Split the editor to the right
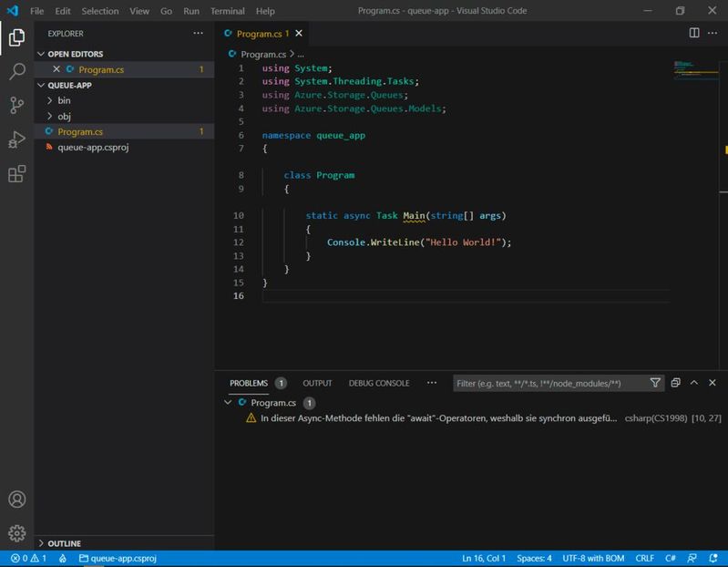The height and width of the screenshot is (567, 728). [x=694, y=33]
